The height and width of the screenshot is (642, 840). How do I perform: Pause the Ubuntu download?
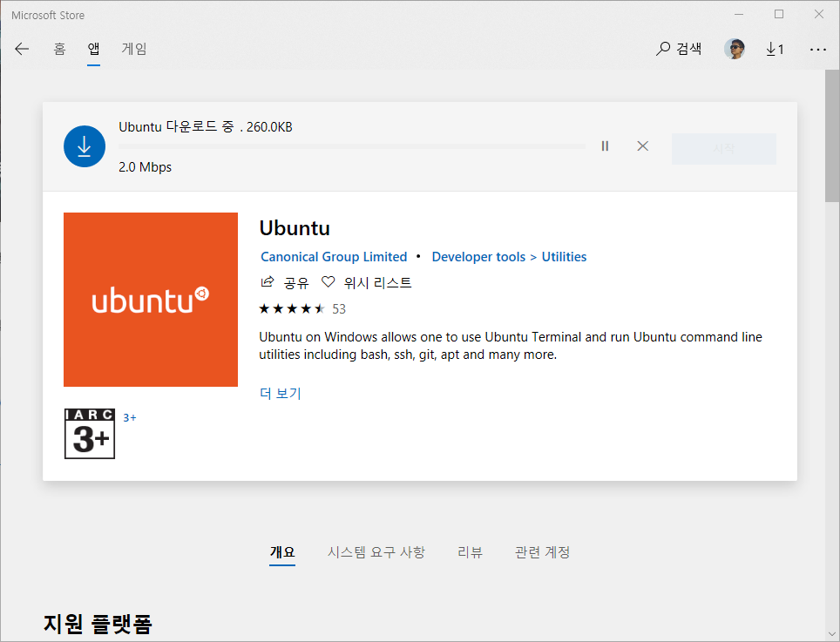[x=605, y=146]
